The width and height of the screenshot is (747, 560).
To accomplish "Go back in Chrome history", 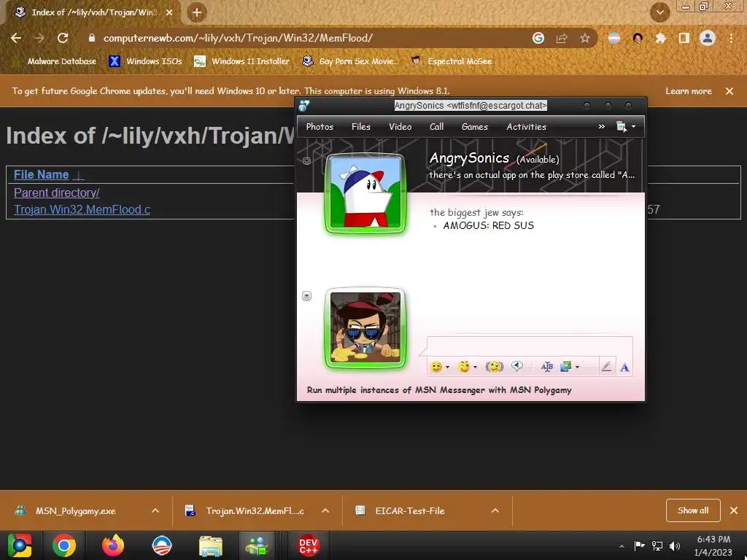I will tap(16, 38).
